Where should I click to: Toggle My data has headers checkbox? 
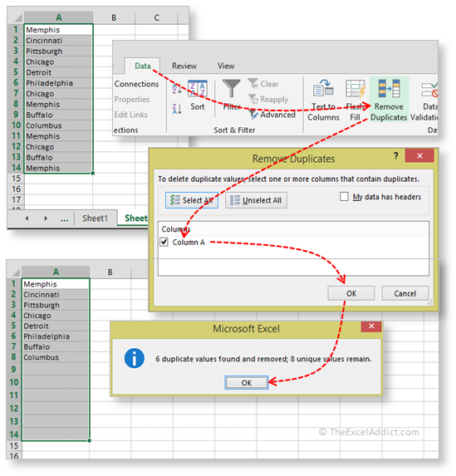[344, 196]
